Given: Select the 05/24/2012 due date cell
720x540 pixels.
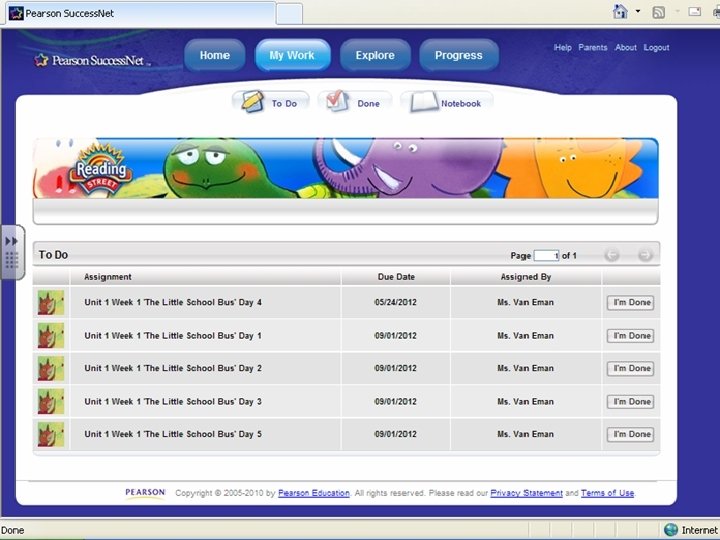Looking at the screenshot, I should (395, 303).
